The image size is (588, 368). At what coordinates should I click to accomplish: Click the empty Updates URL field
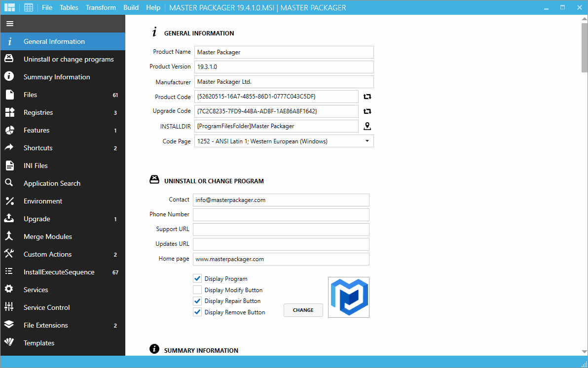tap(281, 244)
